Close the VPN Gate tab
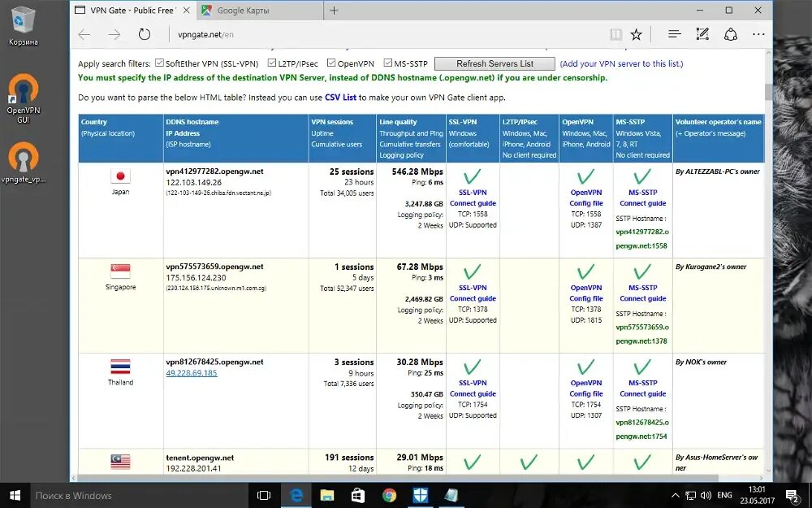 point(187,11)
